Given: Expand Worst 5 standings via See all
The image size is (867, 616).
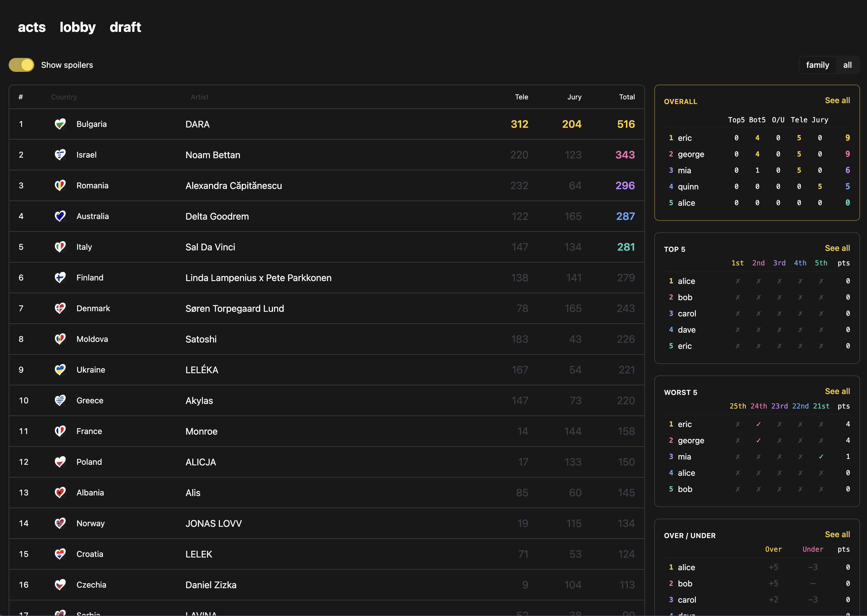Looking at the screenshot, I should click(837, 391).
